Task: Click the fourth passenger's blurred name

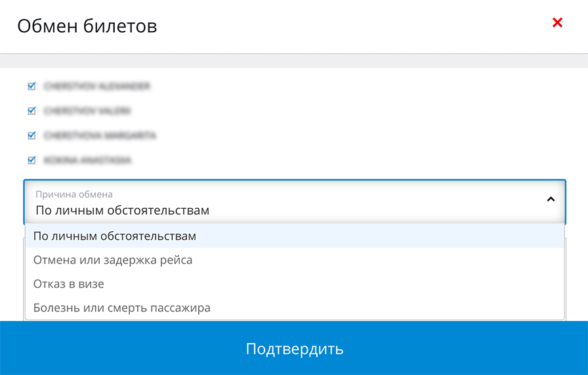Action: [x=87, y=160]
